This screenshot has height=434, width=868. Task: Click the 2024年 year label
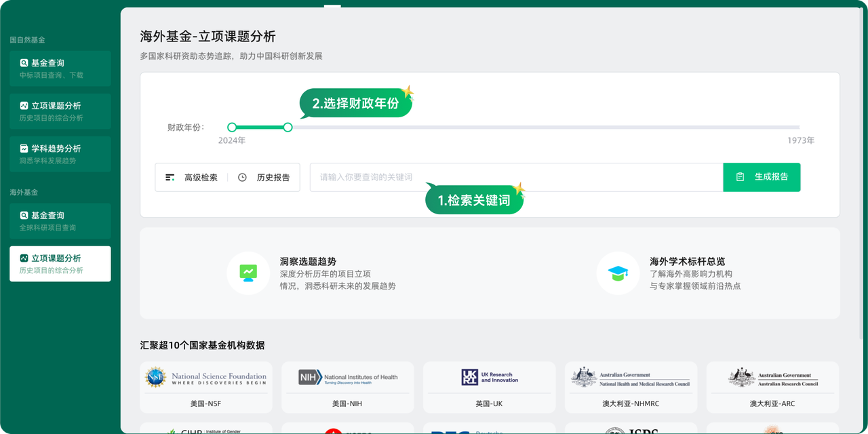click(232, 140)
